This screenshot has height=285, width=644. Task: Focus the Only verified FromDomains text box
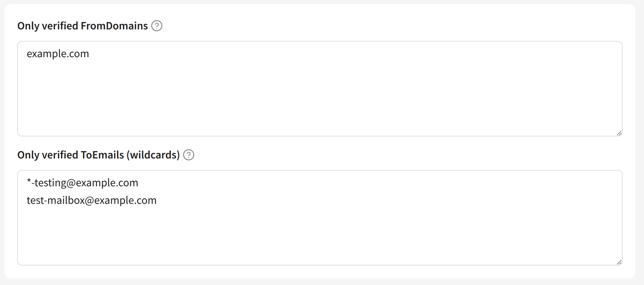coord(320,96)
